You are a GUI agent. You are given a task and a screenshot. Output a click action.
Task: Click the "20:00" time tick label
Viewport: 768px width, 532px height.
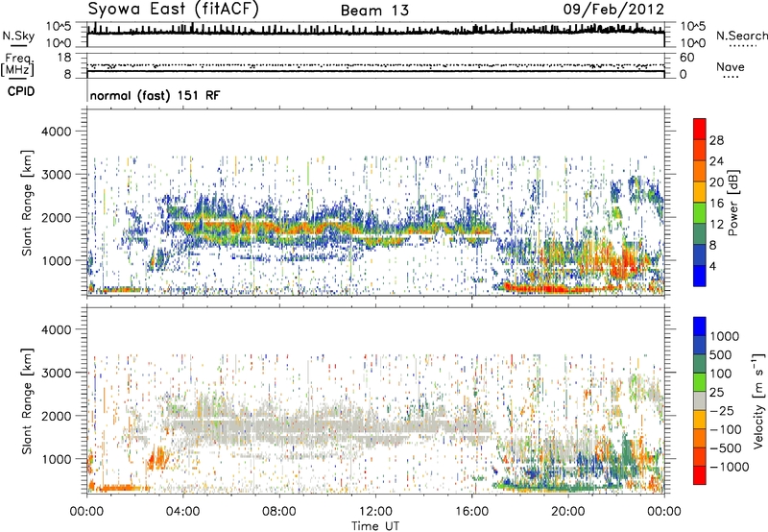click(567, 512)
